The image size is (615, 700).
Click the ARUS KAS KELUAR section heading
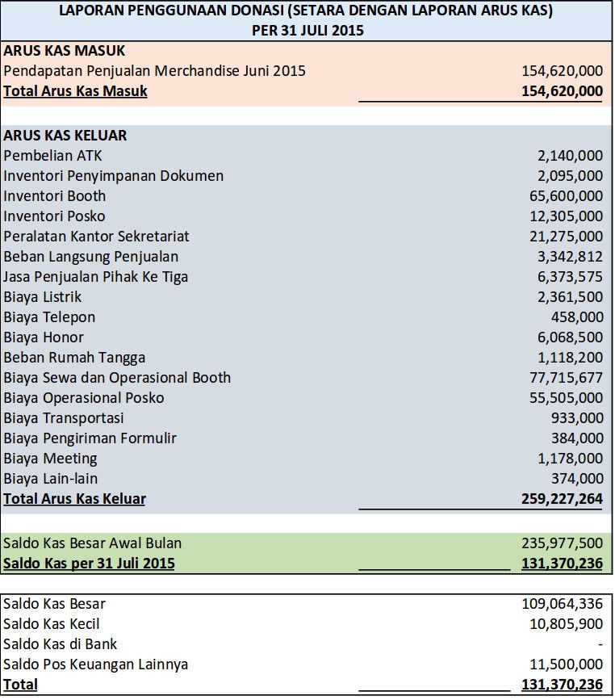tap(65, 135)
